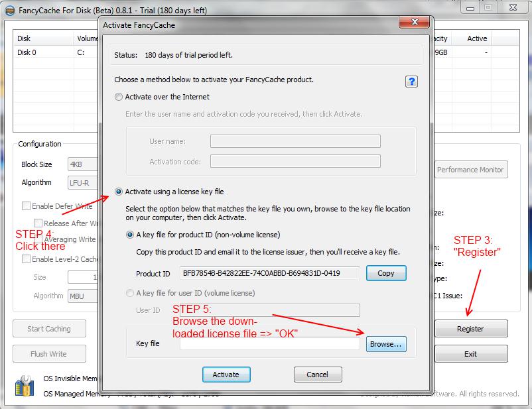The width and height of the screenshot is (532, 409).
Task: Open the MBU algorithm dropdown
Action: click(x=83, y=296)
